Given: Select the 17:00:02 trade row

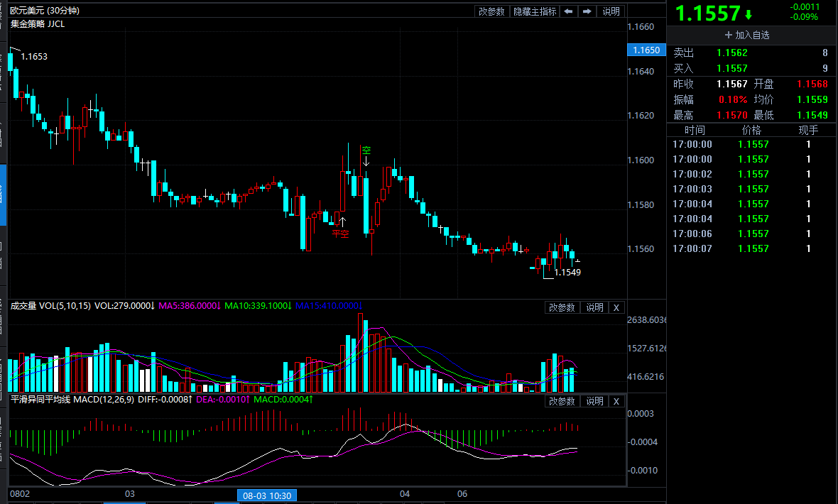Looking at the screenshot, I should click(751, 174).
